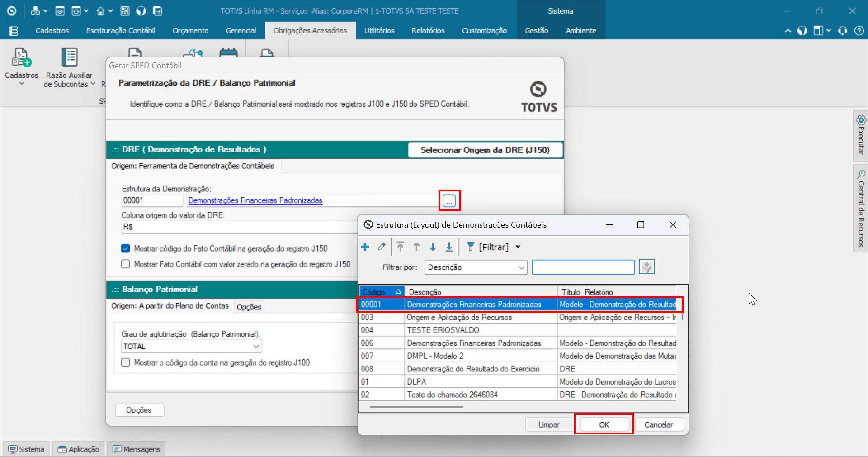868x457 pixels.
Task: Go to the next record with the down arrow
Action: (433, 247)
